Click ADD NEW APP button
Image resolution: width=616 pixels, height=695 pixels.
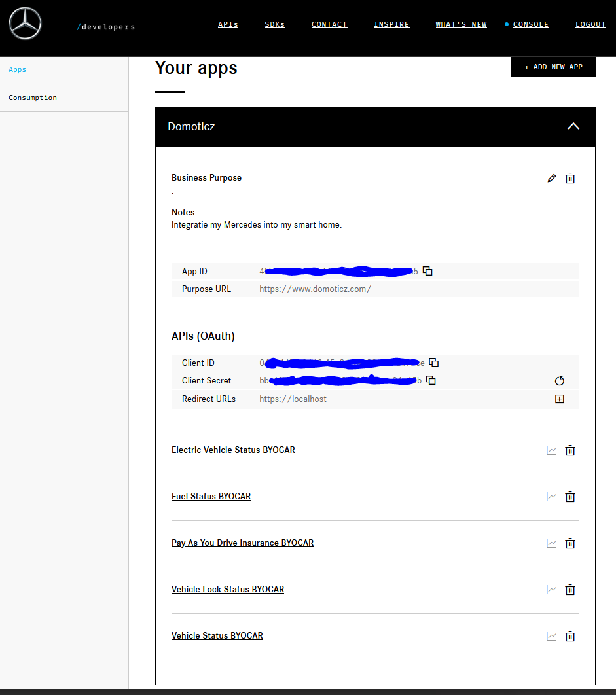click(553, 67)
